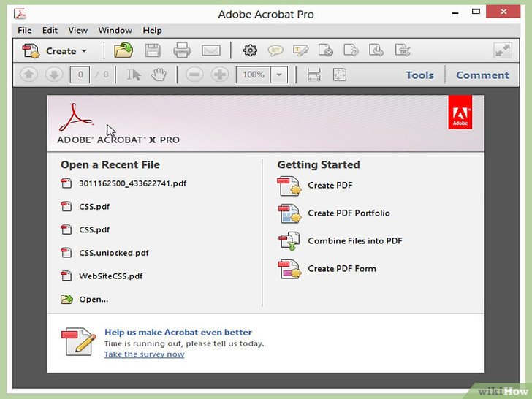Click the Fit One Full Page icon
This screenshot has width=532, height=399.
tap(340, 75)
